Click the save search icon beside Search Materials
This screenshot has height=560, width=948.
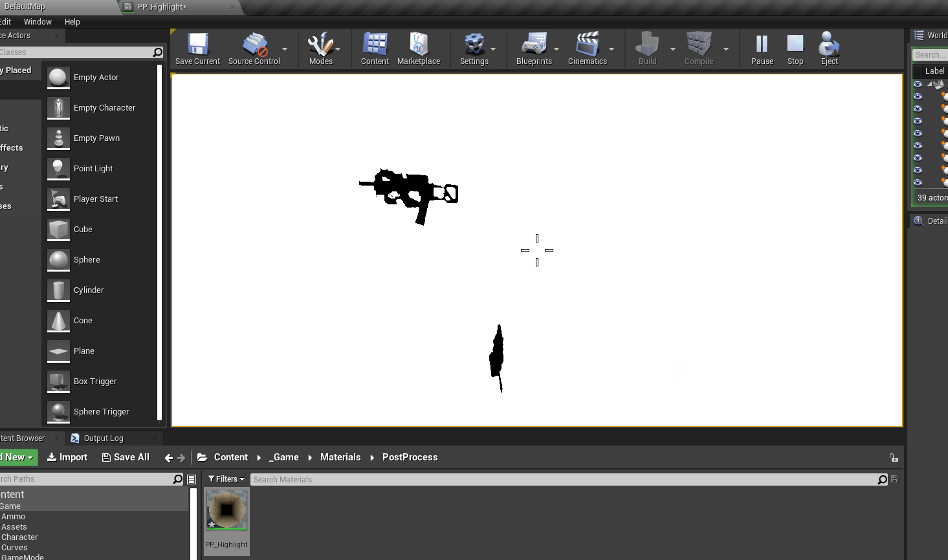894,479
